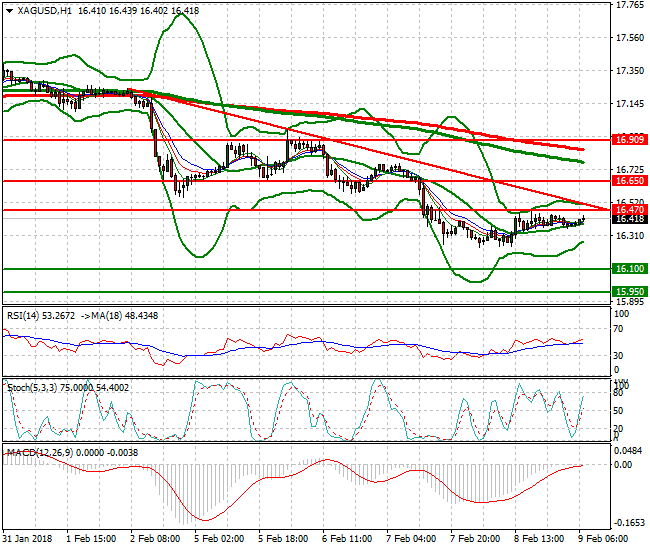Select the 5 Feb 02:00 time label
The width and height of the screenshot is (650, 550).
(x=219, y=537)
